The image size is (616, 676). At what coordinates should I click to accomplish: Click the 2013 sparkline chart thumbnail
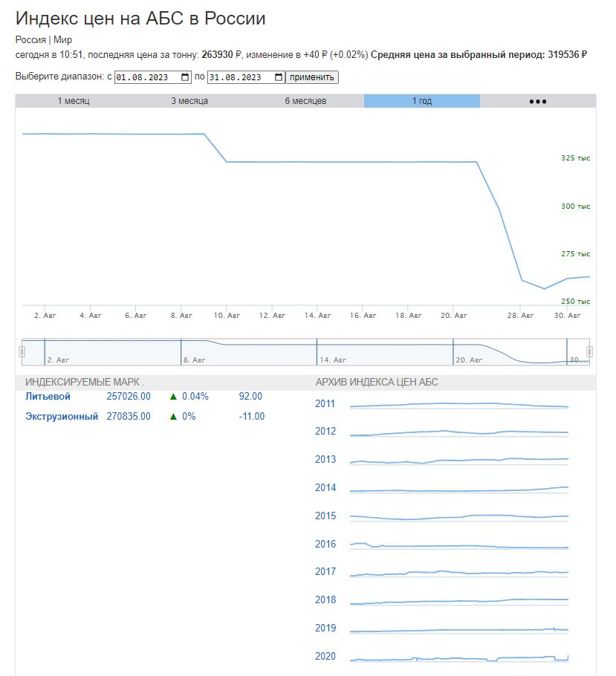(459, 461)
